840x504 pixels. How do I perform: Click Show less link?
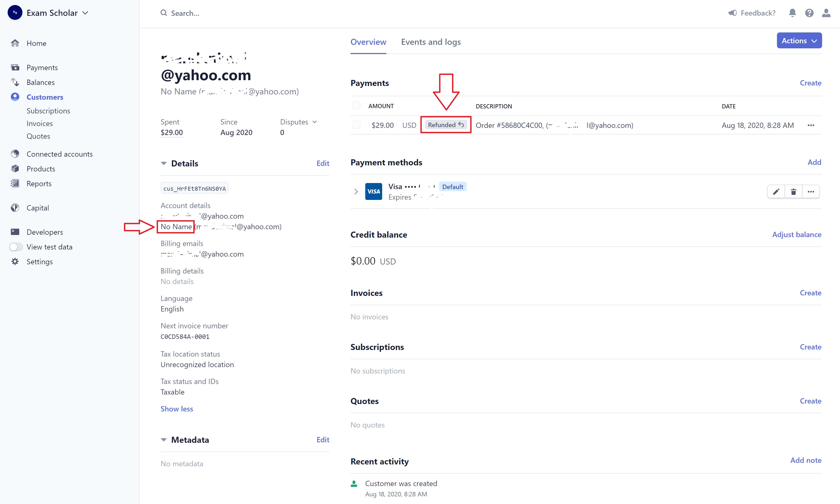coord(176,409)
